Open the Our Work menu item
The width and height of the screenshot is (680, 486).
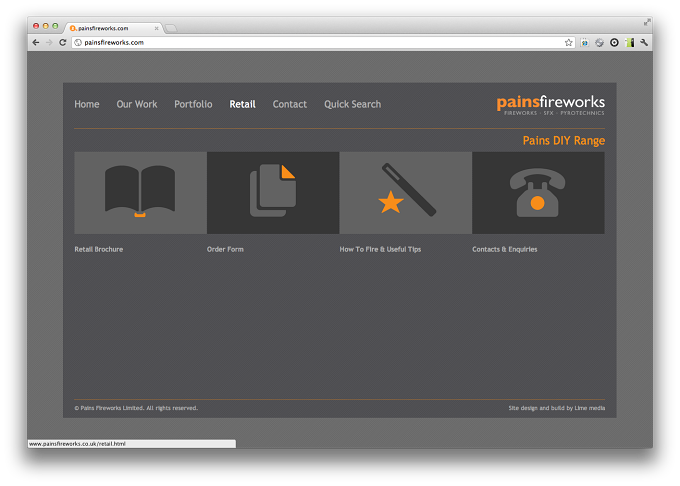point(137,104)
